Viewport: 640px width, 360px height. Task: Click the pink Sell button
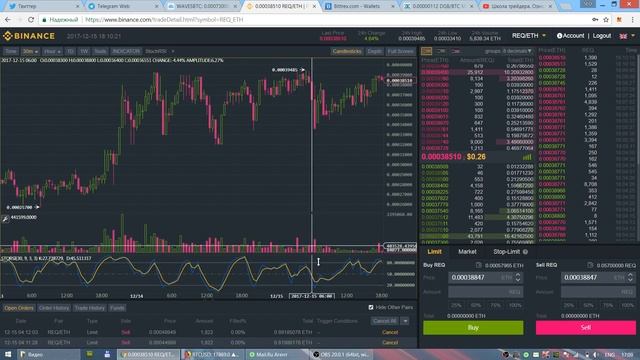(586, 327)
